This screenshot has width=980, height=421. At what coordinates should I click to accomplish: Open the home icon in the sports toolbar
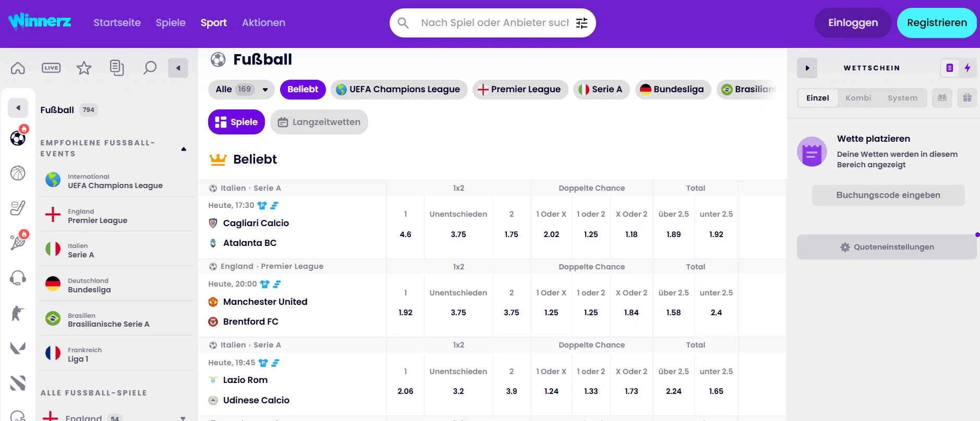tap(18, 68)
